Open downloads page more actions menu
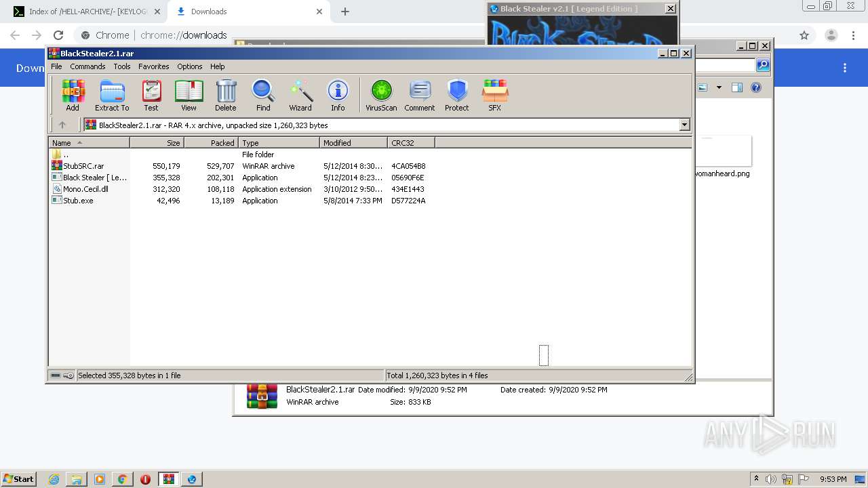The height and width of the screenshot is (488, 868). coord(845,68)
